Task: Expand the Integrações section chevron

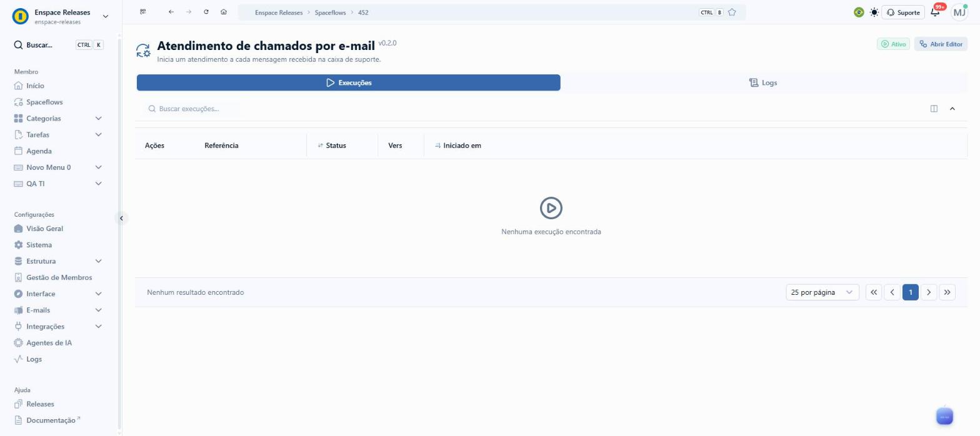Action: (x=98, y=326)
